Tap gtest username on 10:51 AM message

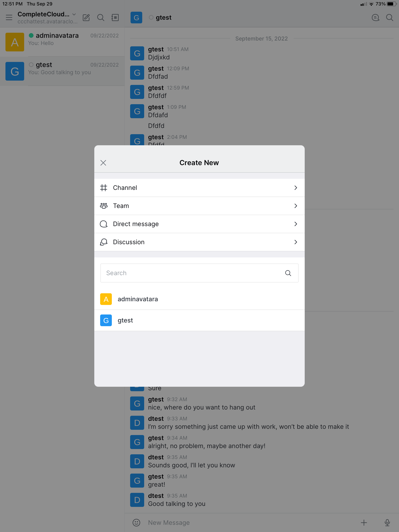156,49
